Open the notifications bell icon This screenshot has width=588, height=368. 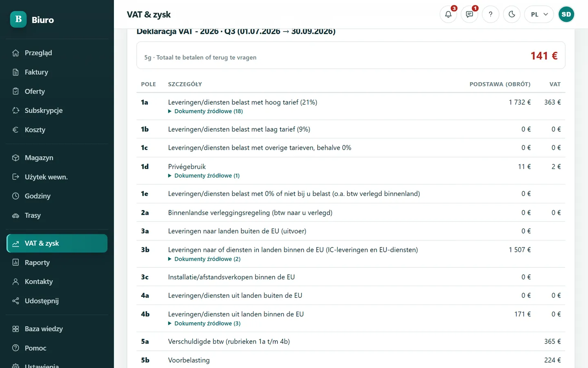pos(448,14)
